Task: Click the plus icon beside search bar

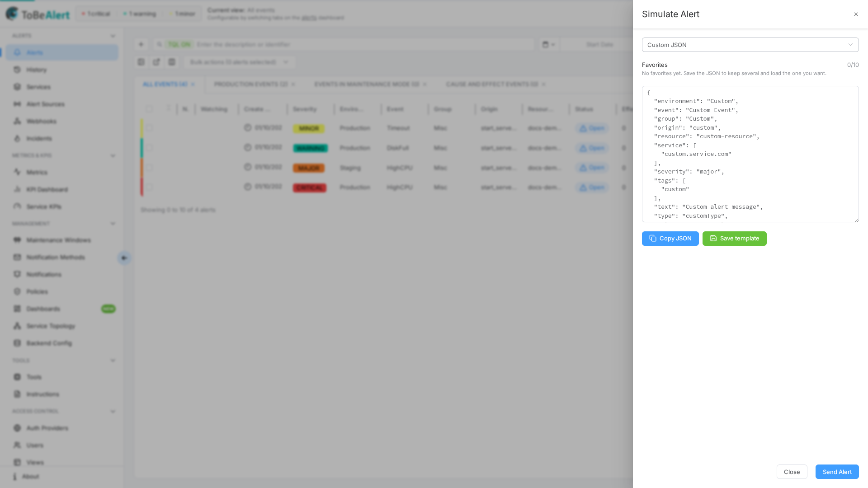Action: pos(141,44)
